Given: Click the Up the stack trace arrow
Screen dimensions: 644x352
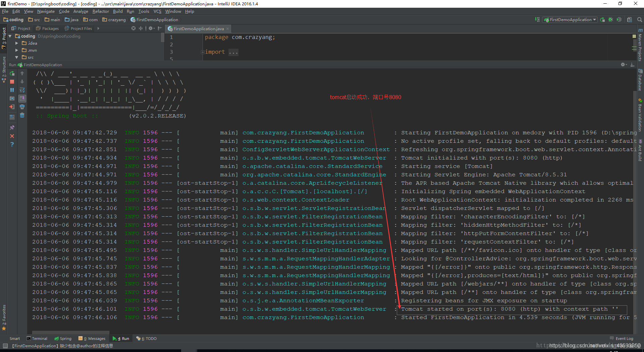Looking at the screenshot, I should coord(22,73).
